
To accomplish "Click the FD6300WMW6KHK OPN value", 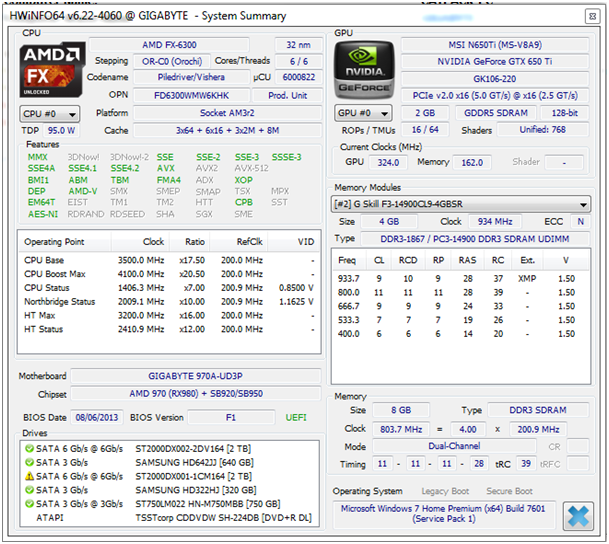I will tap(191, 95).
